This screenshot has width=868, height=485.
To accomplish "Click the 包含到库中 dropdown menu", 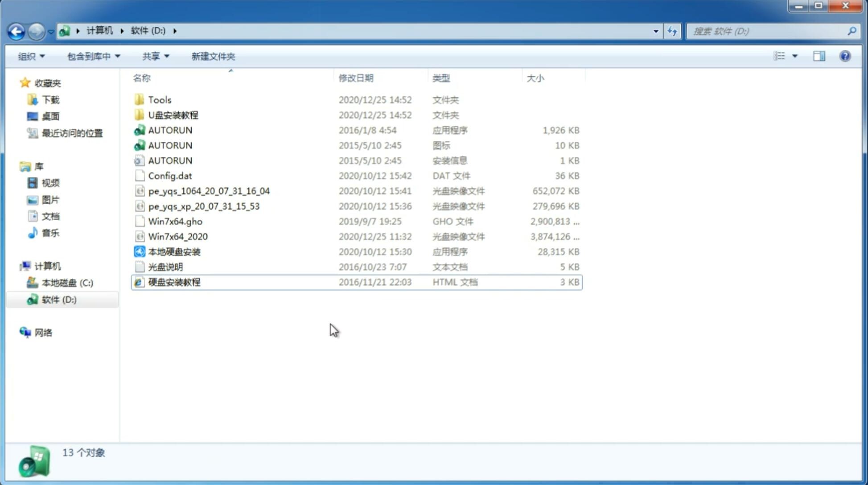I will point(93,56).
